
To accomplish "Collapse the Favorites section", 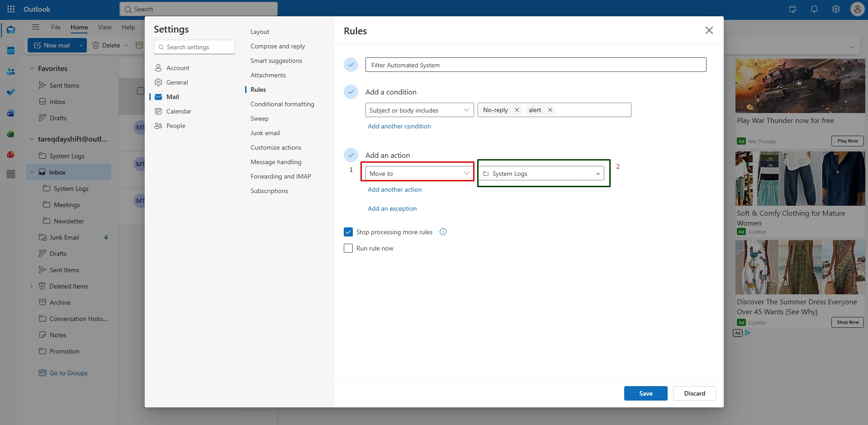I will pos(32,69).
